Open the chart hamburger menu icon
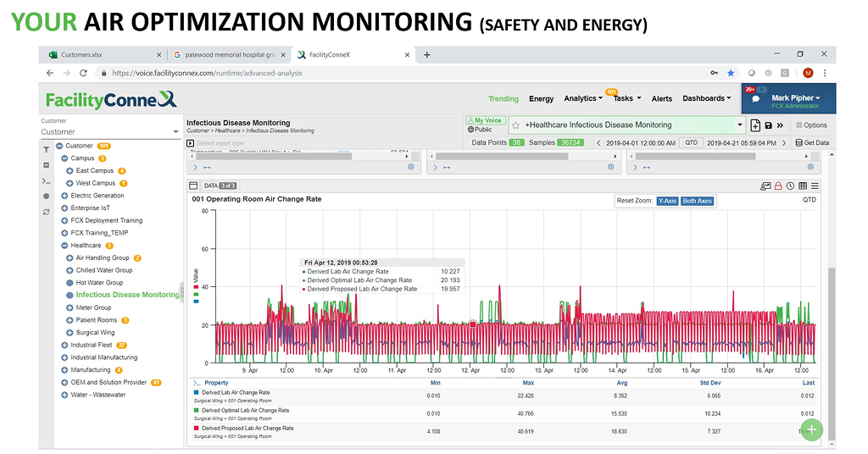This screenshot has height=454, width=868. click(x=815, y=185)
